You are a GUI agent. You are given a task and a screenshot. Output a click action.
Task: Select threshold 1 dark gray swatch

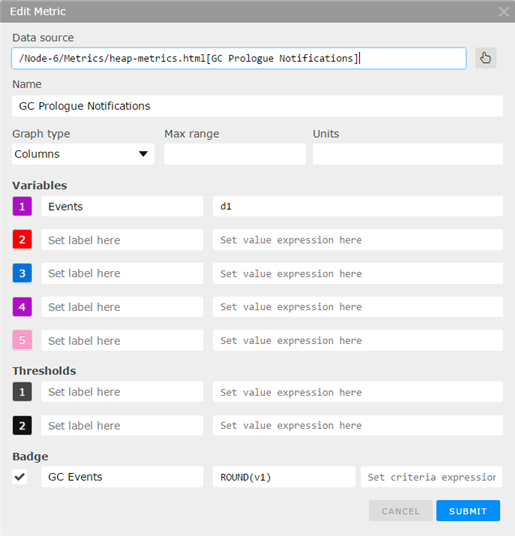[22, 392]
